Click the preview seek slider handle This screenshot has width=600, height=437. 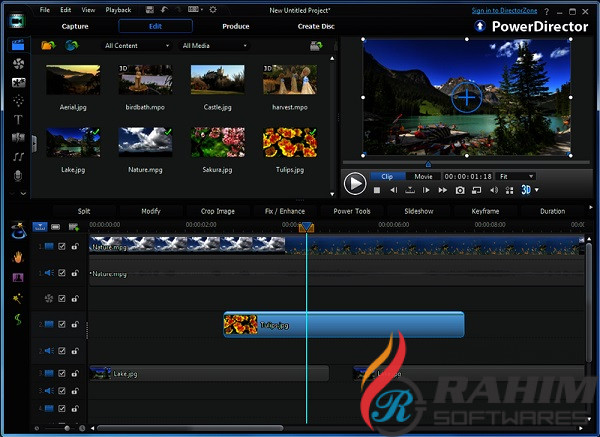(x=429, y=164)
